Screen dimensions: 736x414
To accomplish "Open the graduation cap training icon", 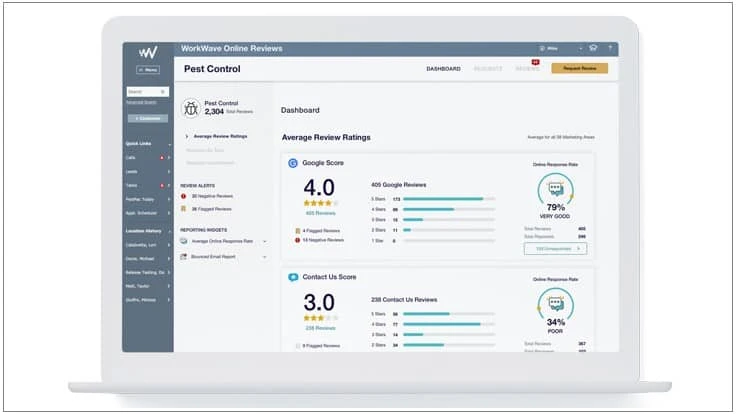I will coord(592,48).
